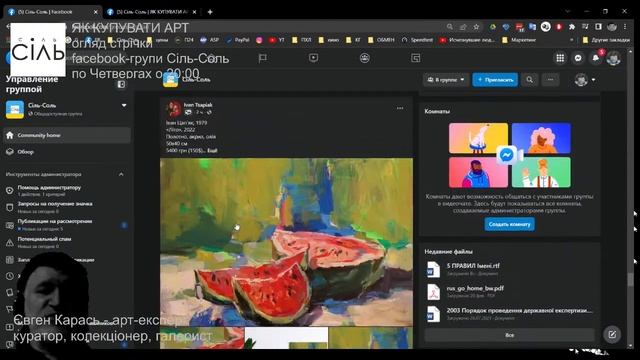Open the Chrome profile avatar icon
This screenshot has height=360, width=640.
click(x=611, y=27)
